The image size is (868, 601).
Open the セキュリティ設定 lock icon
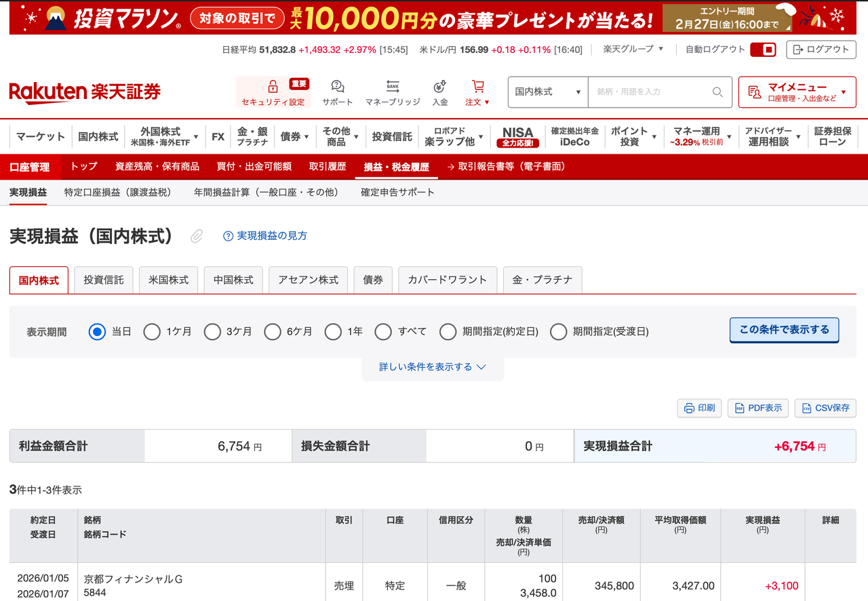coord(272,87)
